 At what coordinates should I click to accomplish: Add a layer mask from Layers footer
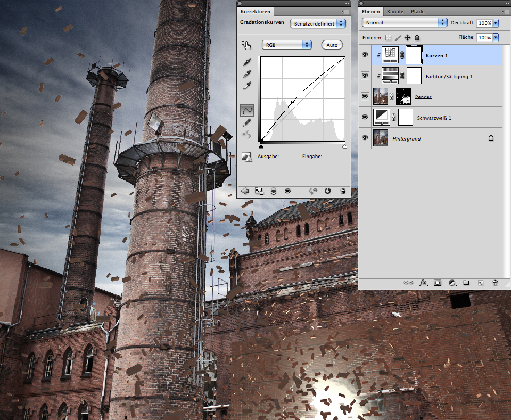tap(438, 283)
